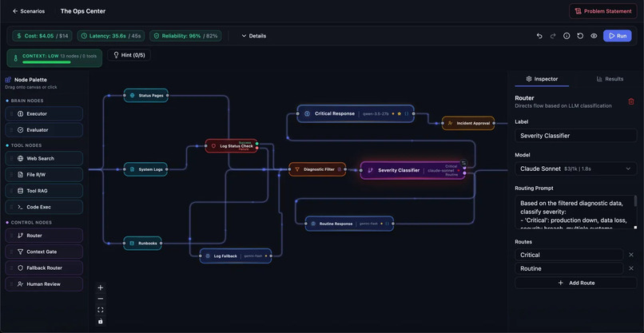Select the System Logs node
The width and height of the screenshot is (644, 333).
pyautogui.click(x=145, y=169)
